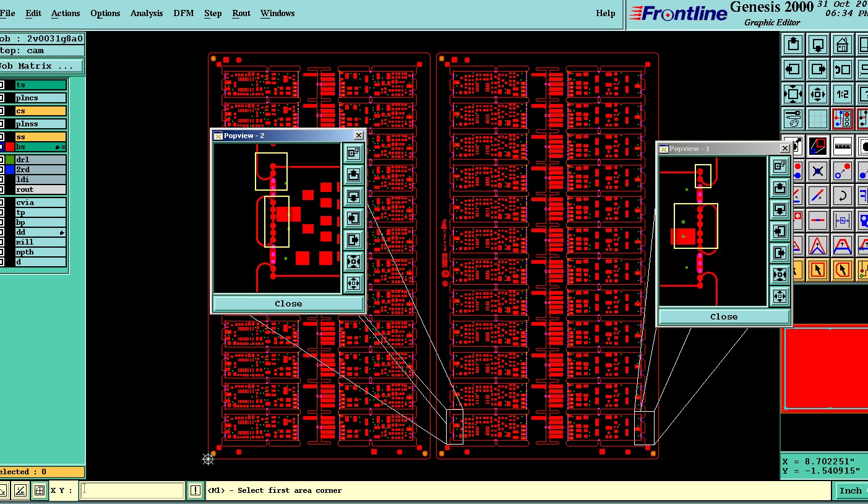Screen dimensions: 868x504
Task: Select the red-blue square area zoom tool
Action: click(x=818, y=146)
